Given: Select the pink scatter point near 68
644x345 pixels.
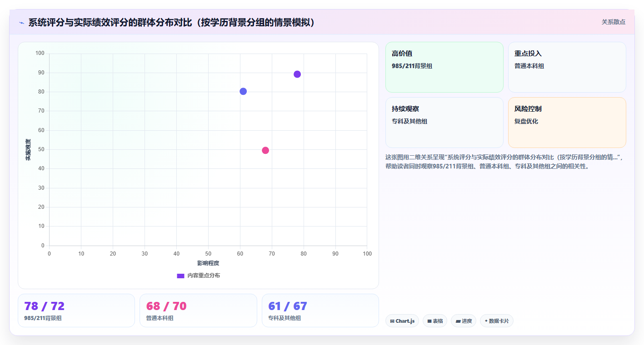Looking at the screenshot, I should click(x=265, y=150).
